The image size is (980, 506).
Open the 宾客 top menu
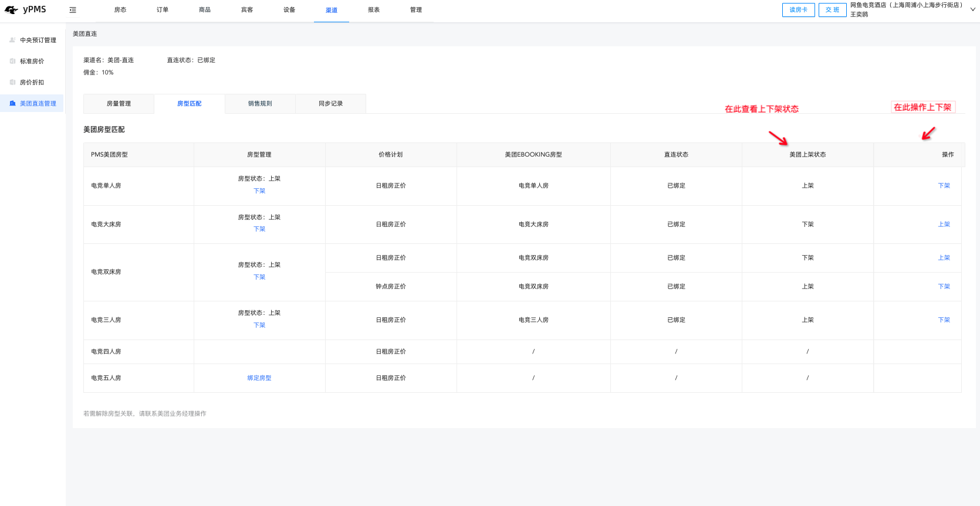[247, 10]
